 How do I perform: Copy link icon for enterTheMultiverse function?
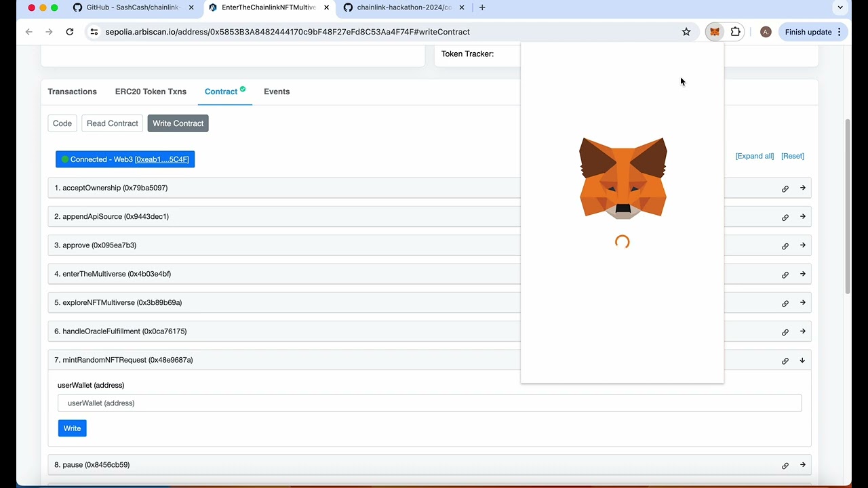[785, 274]
